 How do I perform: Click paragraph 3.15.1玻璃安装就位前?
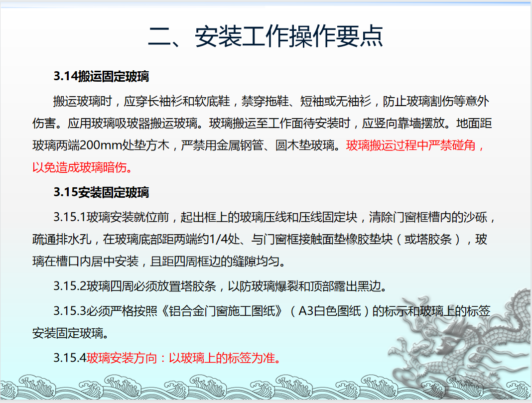[x=274, y=217]
